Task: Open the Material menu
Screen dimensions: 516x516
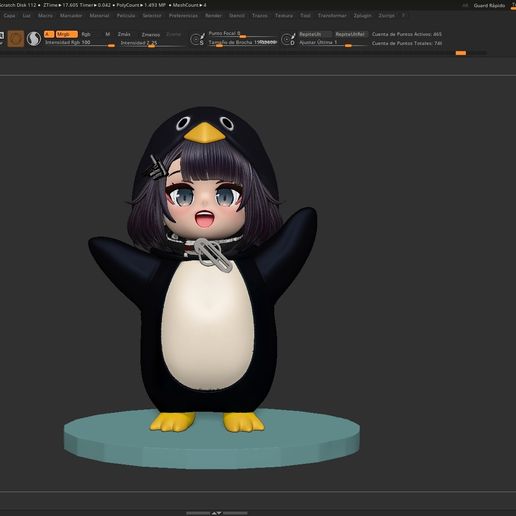Action: pos(99,16)
